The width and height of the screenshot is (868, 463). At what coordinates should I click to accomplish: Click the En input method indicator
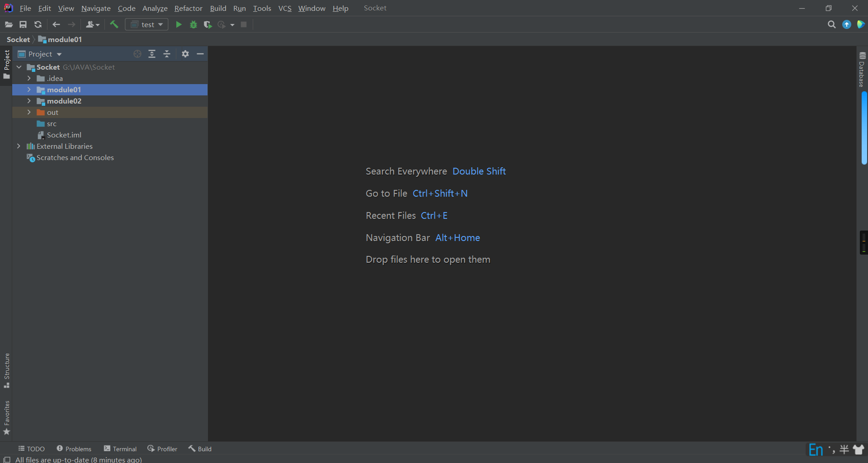pyautogui.click(x=816, y=450)
